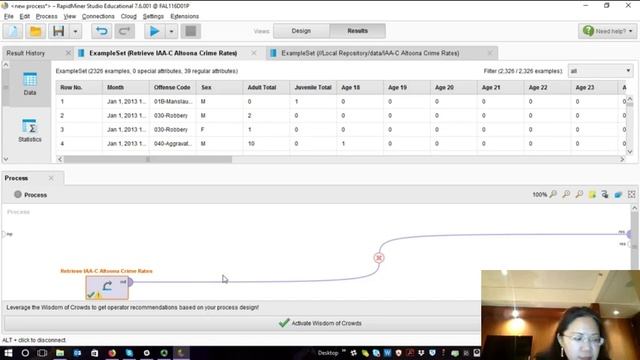The height and width of the screenshot is (360, 640).
Task: Select the 030-Robbery cell in row 2
Action: 173,116
